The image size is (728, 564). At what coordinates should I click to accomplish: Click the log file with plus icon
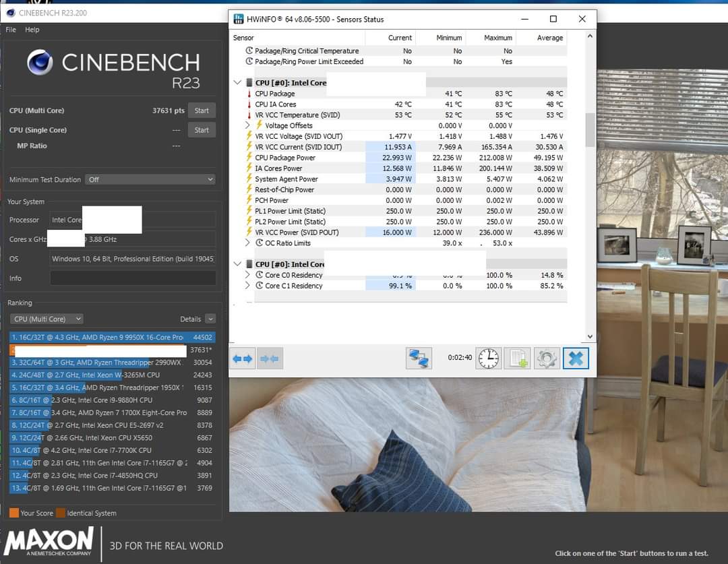(x=517, y=358)
